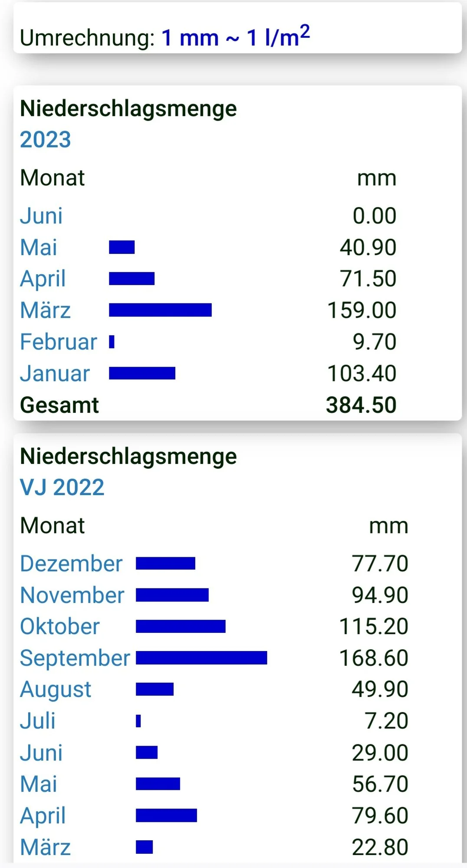467x868 pixels.
Task: Click the Oktober precipitation bar
Action: point(180,626)
